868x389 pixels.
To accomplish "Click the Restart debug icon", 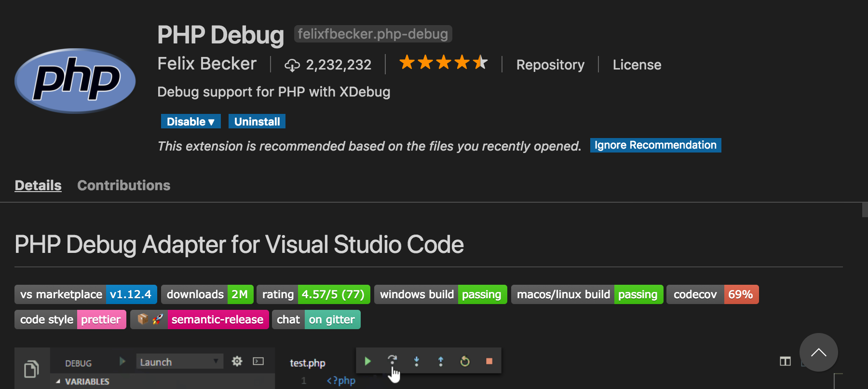I will tap(465, 361).
